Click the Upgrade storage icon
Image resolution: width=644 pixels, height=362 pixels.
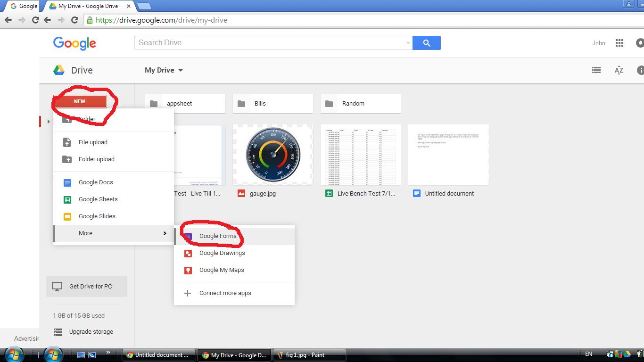pos(58,332)
